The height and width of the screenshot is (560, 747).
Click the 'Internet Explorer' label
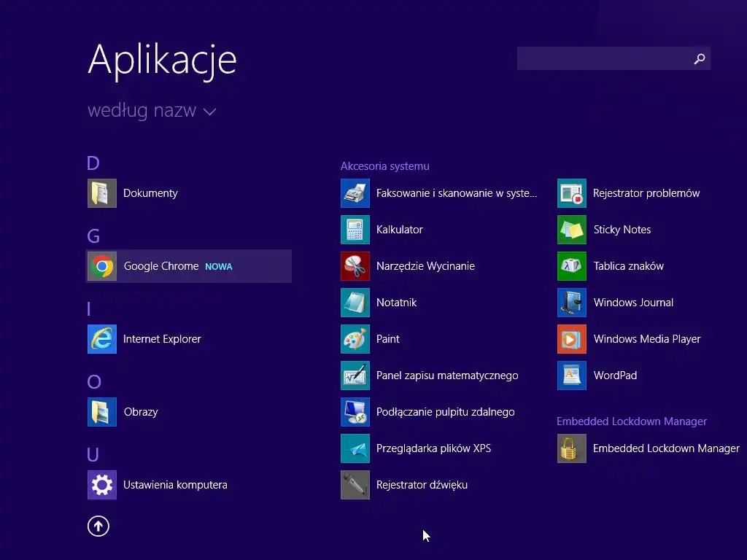pos(162,339)
